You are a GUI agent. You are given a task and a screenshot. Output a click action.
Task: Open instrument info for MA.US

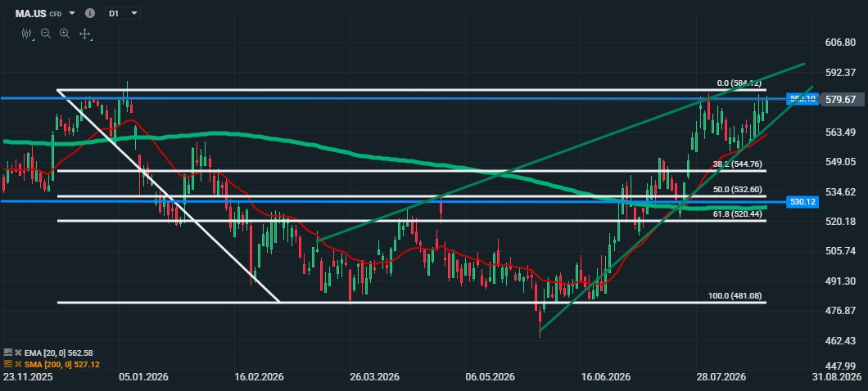point(90,13)
